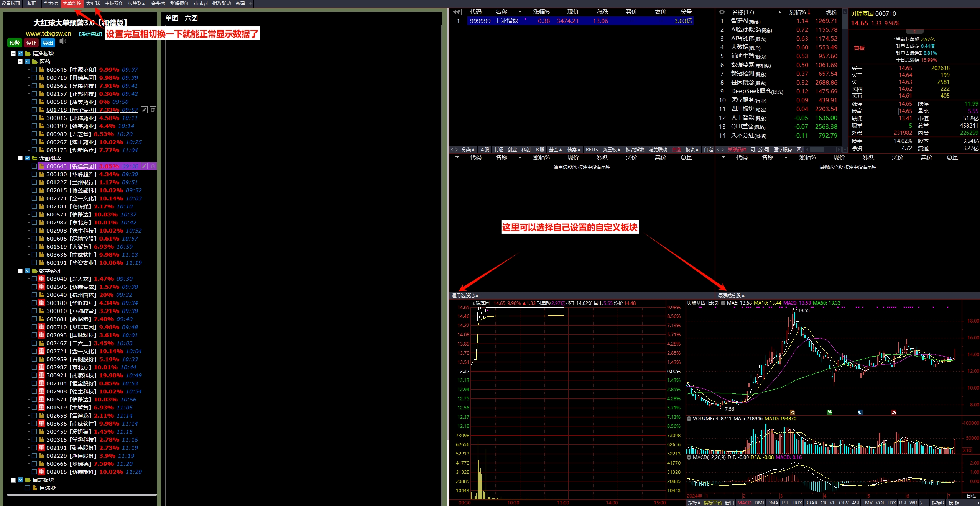Image resolution: width=980 pixels, height=506 pixels.
Task: Check the box for 600645 中源协和
Action: pos(35,70)
